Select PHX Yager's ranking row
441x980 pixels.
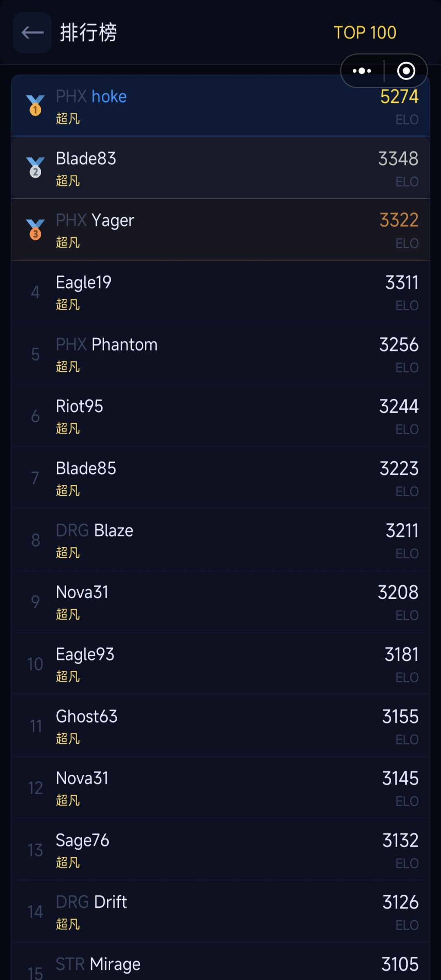pos(220,230)
